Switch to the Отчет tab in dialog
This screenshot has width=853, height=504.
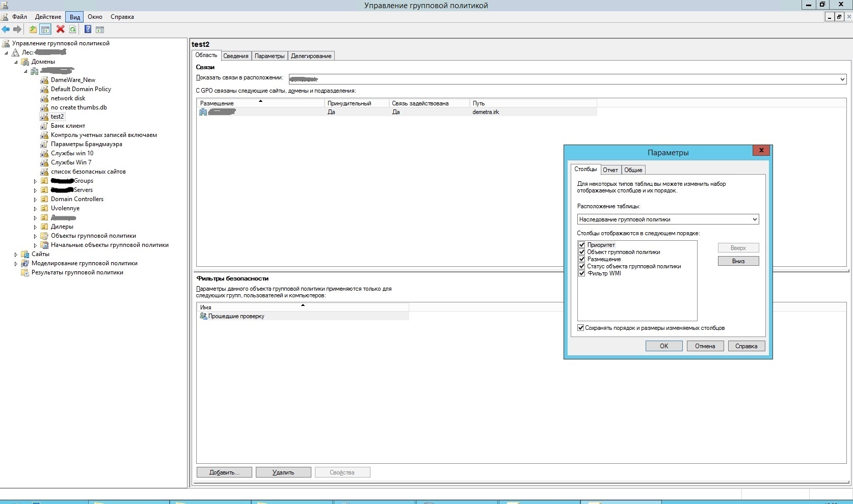610,170
